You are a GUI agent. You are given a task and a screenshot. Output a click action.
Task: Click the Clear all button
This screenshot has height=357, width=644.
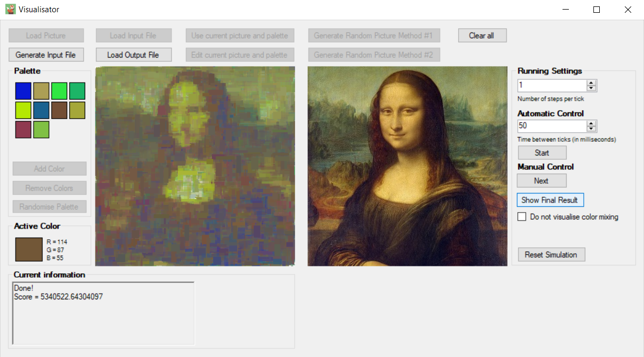(x=482, y=36)
